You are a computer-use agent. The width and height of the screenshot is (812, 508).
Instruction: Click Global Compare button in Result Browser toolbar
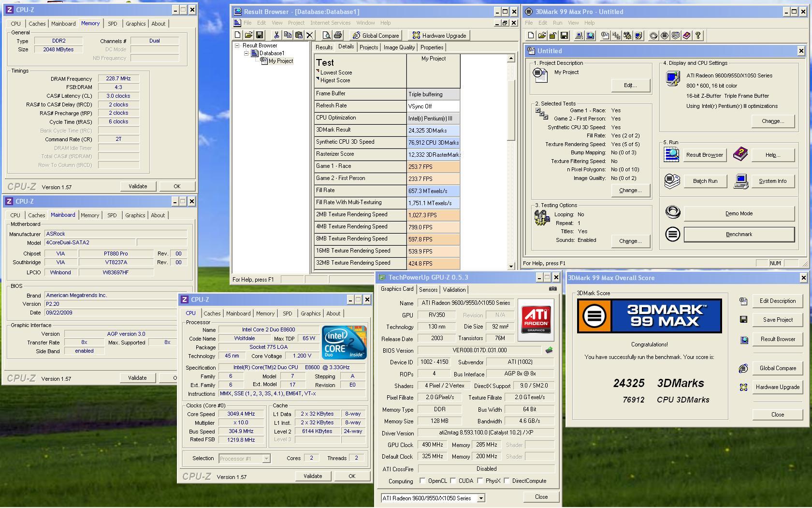[376, 35]
